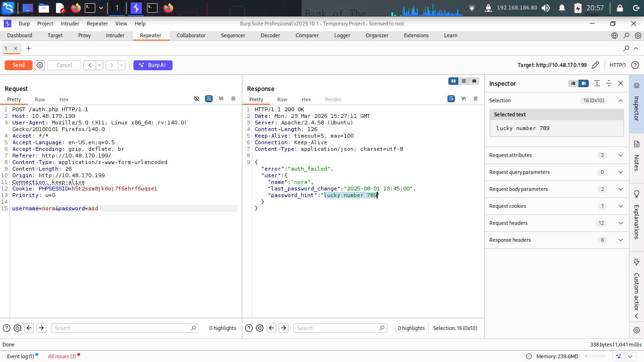
Task: Click the memory usage bar in status bar
Action: tap(594, 356)
